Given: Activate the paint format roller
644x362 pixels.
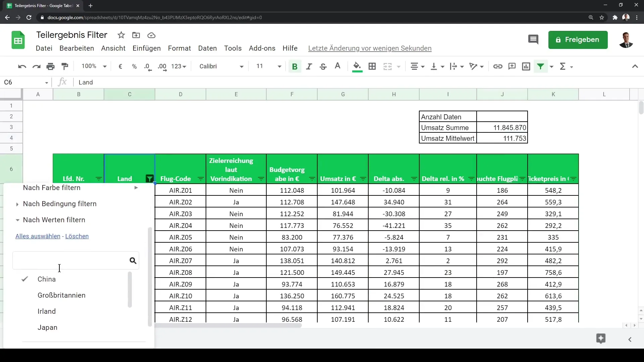Looking at the screenshot, I should [x=65, y=66].
